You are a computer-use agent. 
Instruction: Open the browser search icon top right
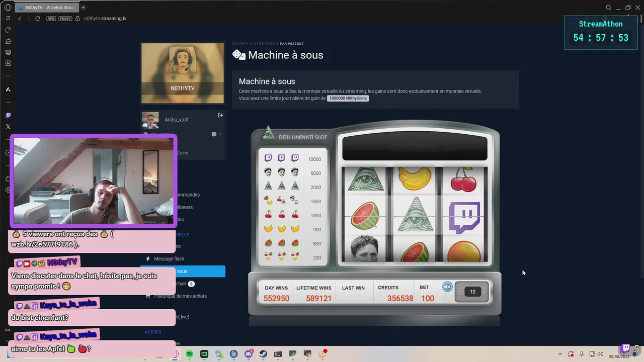point(608,8)
